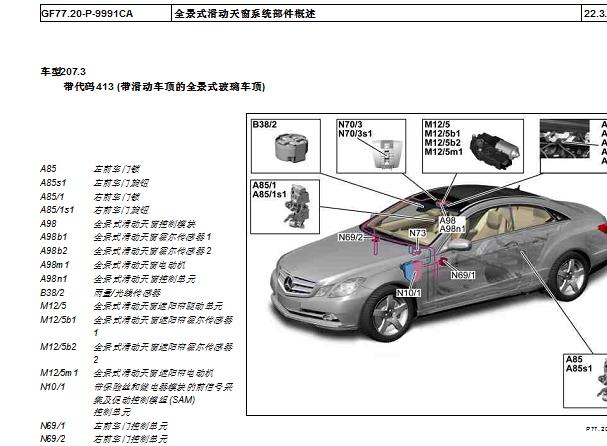Viewport: 607px width, 446px height.
Task: Click the car's front wheel in the illustration
Action: (390, 315)
